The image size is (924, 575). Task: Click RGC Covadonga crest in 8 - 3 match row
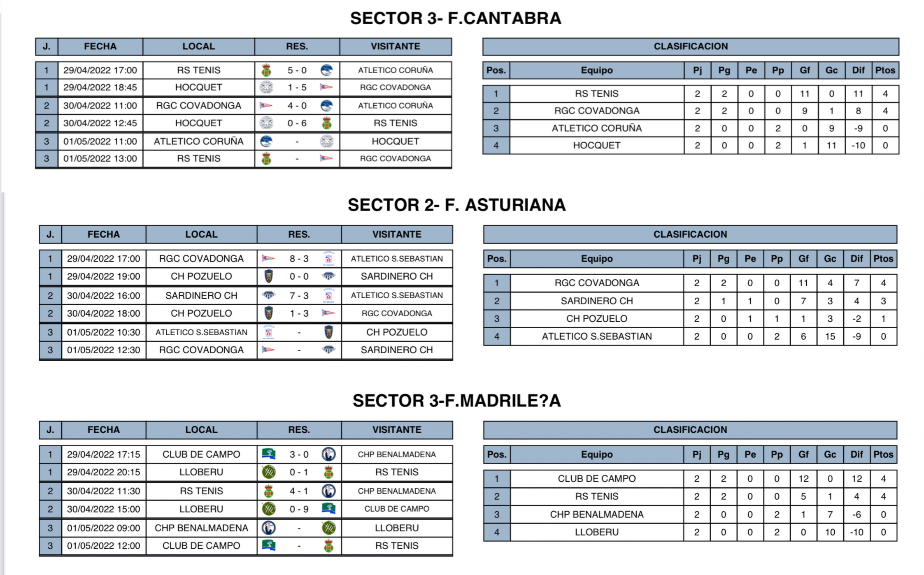point(268,259)
